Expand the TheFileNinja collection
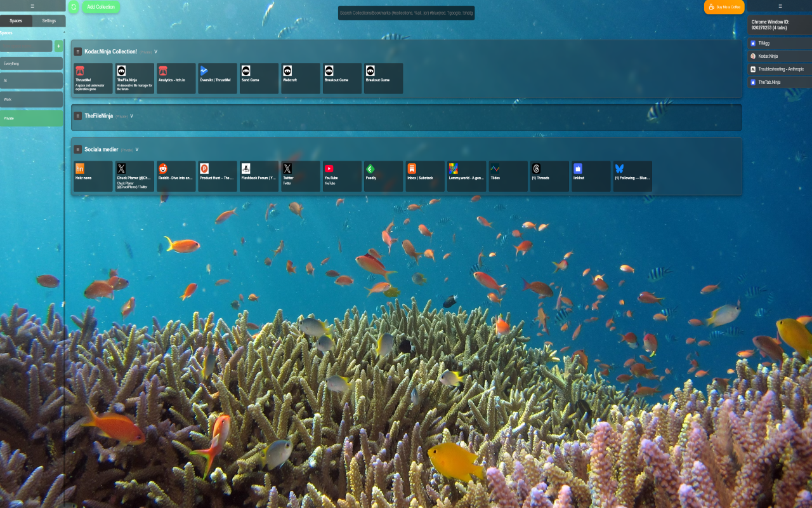Image resolution: width=812 pixels, height=508 pixels. click(131, 116)
